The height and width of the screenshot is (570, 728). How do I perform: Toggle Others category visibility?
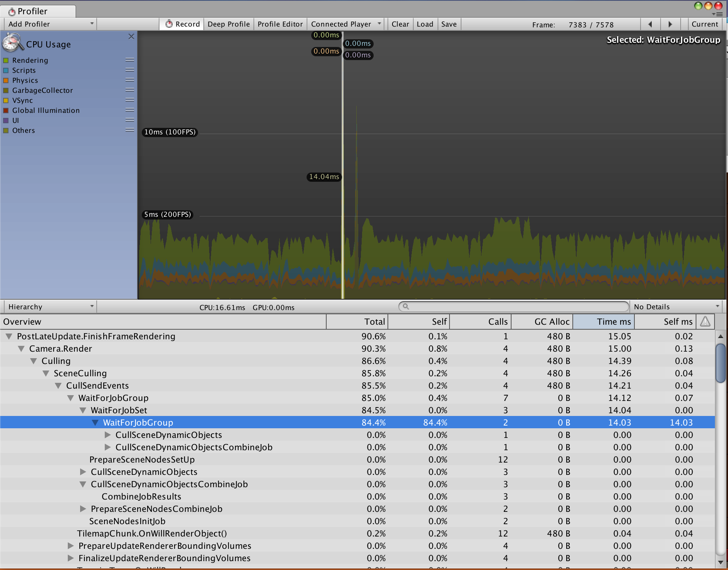[6, 131]
